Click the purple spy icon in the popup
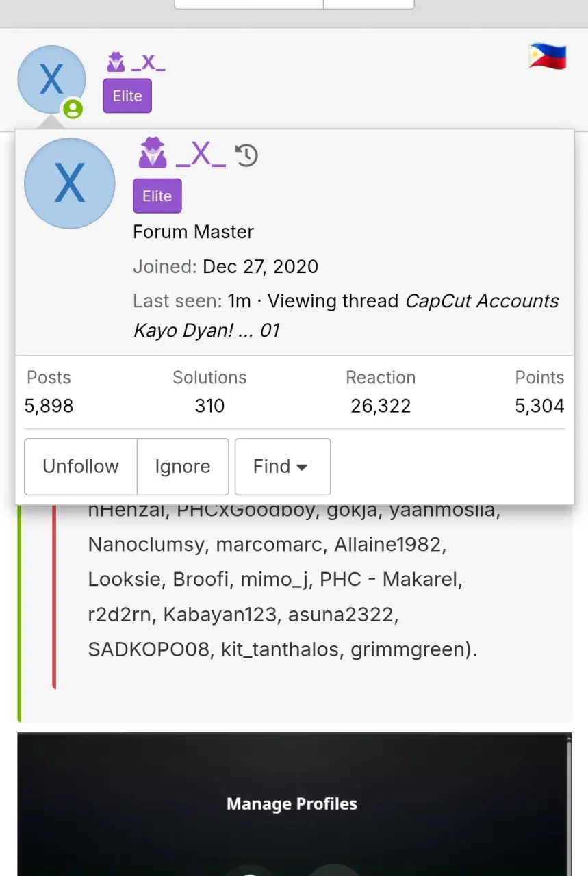 click(153, 153)
